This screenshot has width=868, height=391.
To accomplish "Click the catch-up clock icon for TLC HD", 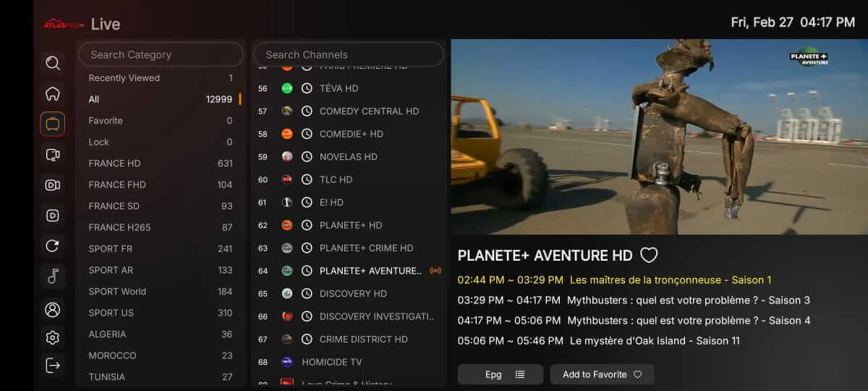I will pos(307,180).
